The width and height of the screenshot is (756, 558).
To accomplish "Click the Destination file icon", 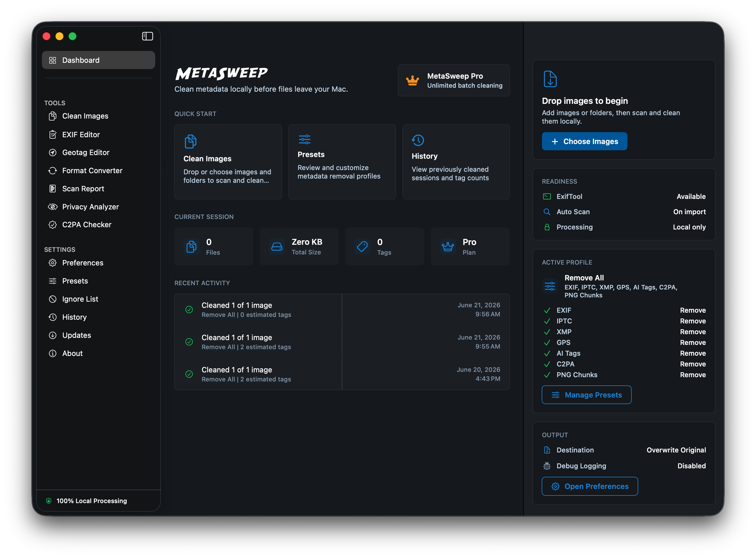I will coord(547,450).
